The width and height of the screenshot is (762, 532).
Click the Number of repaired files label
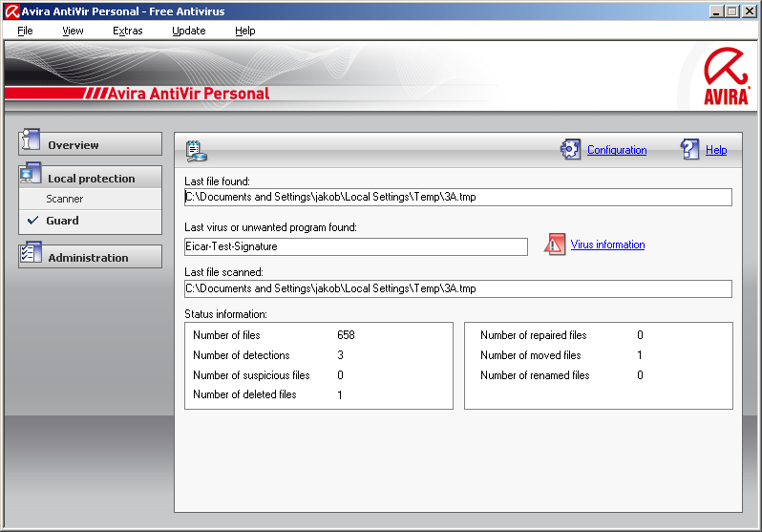(533, 335)
